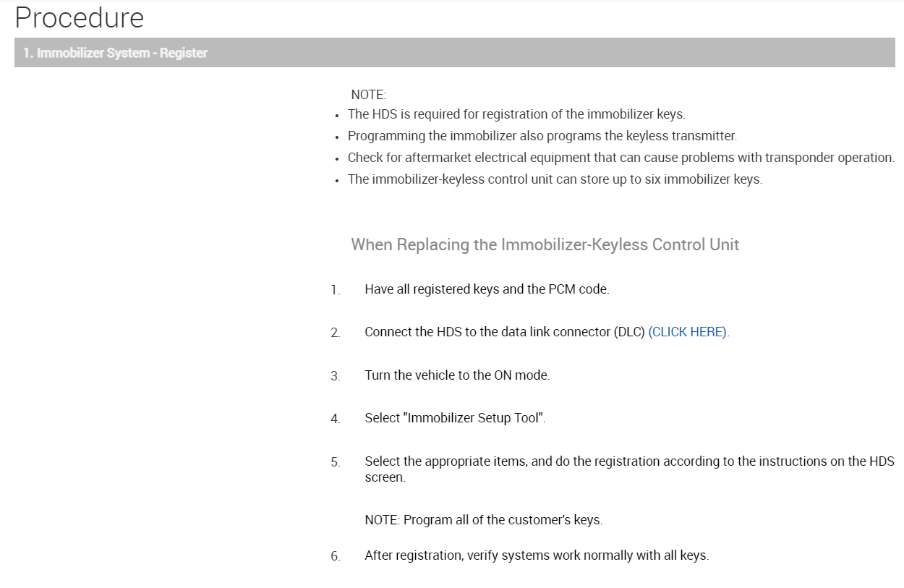904x588 pixels.
Task: Click the Connect the HDS step text
Action: (x=504, y=332)
